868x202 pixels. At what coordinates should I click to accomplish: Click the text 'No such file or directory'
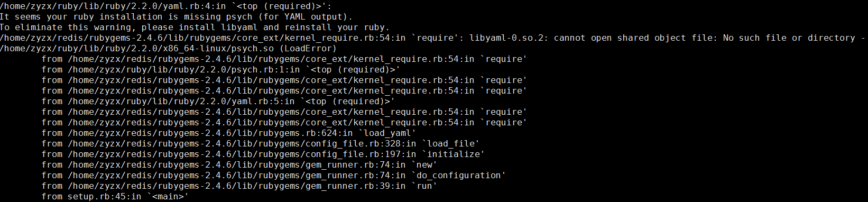pyautogui.click(x=789, y=38)
